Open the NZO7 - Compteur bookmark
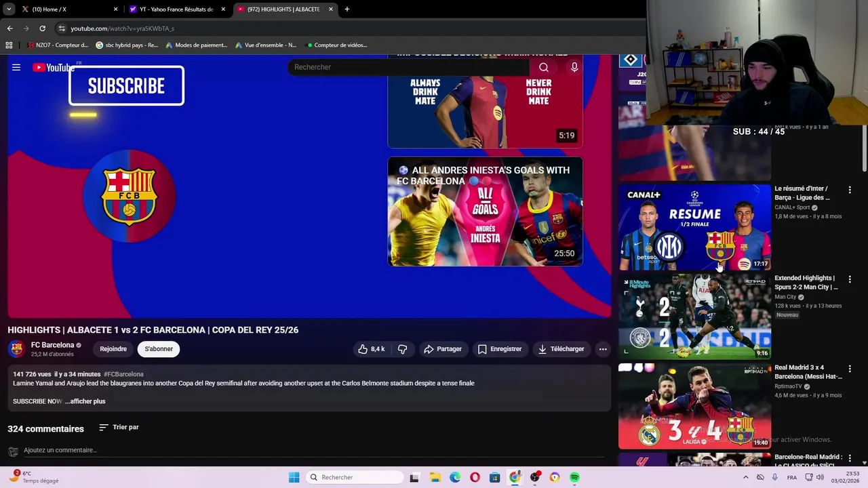The image size is (868, 488). [x=58, y=45]
